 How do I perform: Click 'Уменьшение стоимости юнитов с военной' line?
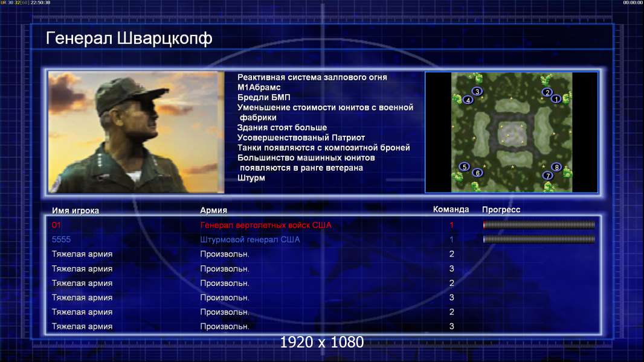coord(325,107)
